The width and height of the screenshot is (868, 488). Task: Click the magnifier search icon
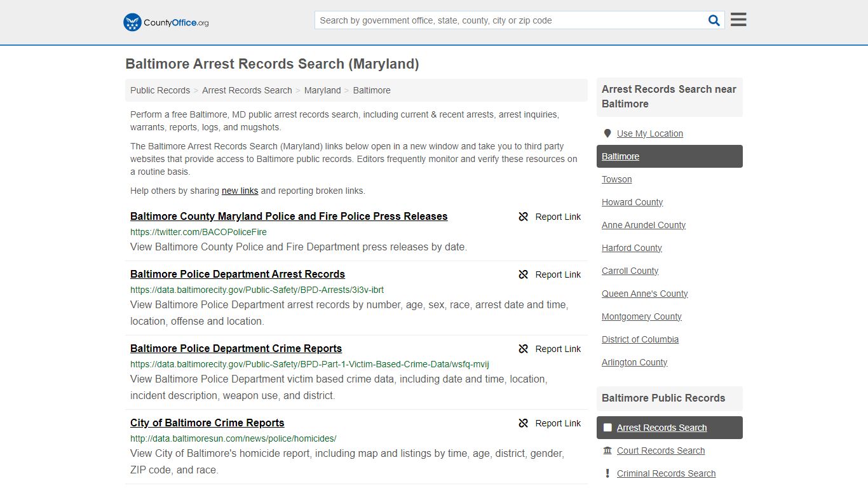[714, 20]
